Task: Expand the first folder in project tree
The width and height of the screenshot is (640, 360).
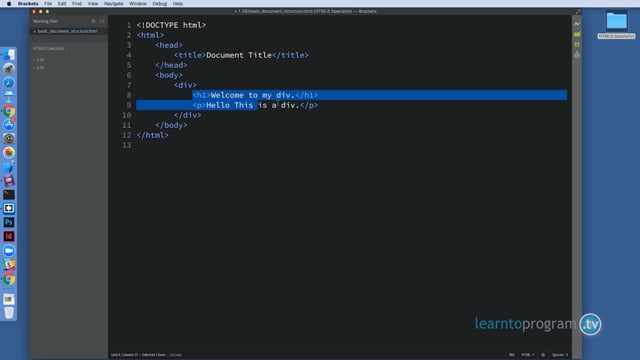Action: (39, 60)
